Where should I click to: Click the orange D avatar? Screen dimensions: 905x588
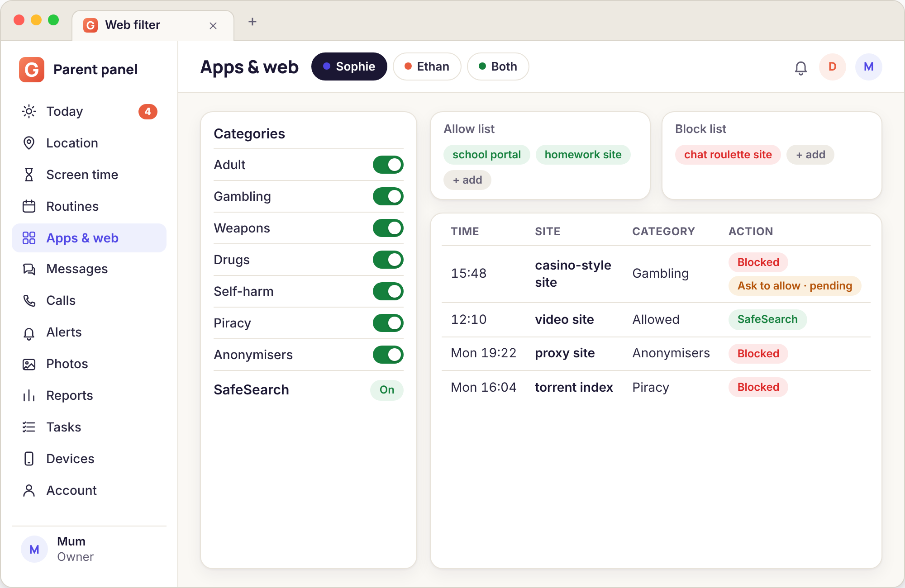pos(833,67)
